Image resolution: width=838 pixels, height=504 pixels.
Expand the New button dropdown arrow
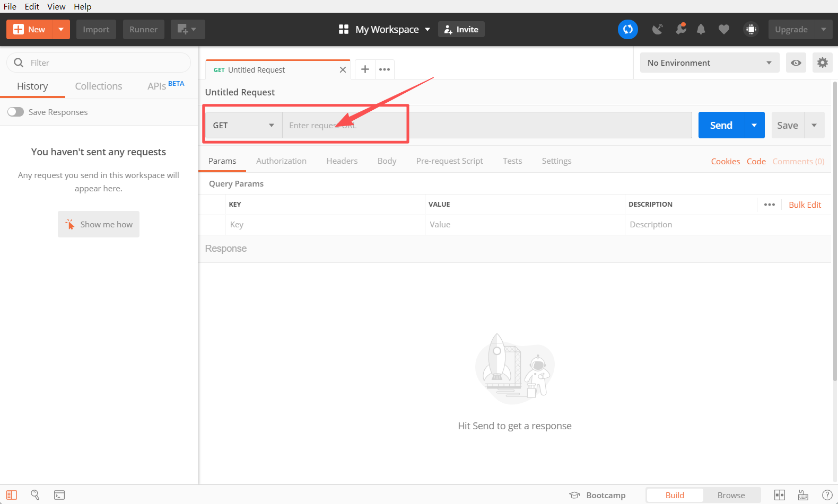pyautogui.click(x=61, y=29)
